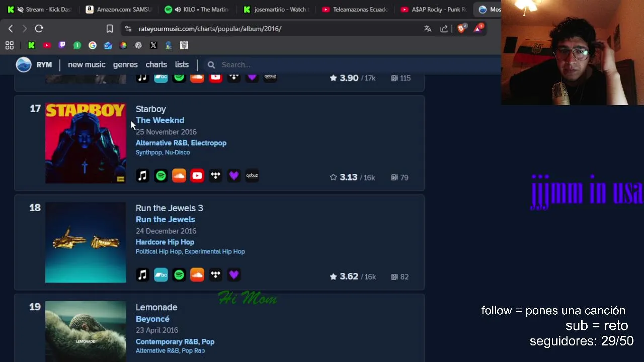Click the Lemonade album cover
The width and height of the screenshot is (644, 362).
[86, 331]
